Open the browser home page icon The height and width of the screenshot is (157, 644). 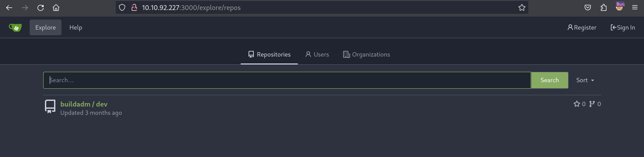click(56, 7)
